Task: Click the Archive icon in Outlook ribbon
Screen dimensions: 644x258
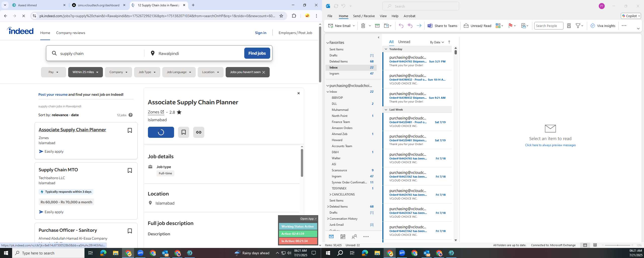Action: coord(377,26)
